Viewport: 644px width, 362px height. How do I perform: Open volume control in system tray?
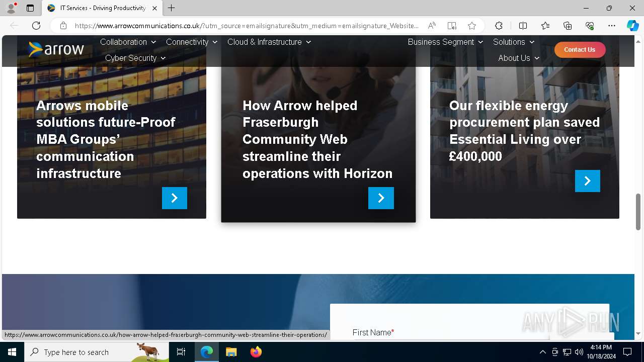click(x=579, y=352)
